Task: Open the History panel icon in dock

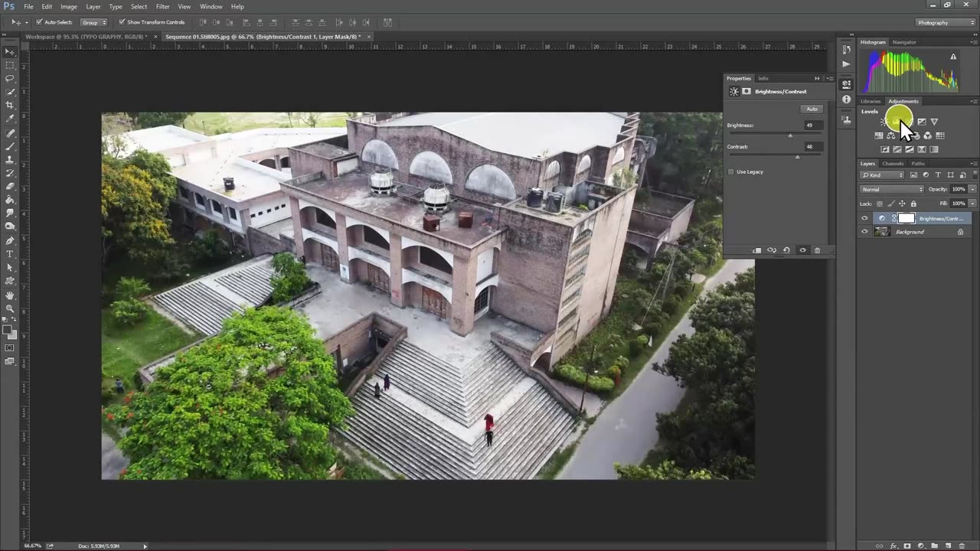Action: pyautogui.click(x=846, y=50)
